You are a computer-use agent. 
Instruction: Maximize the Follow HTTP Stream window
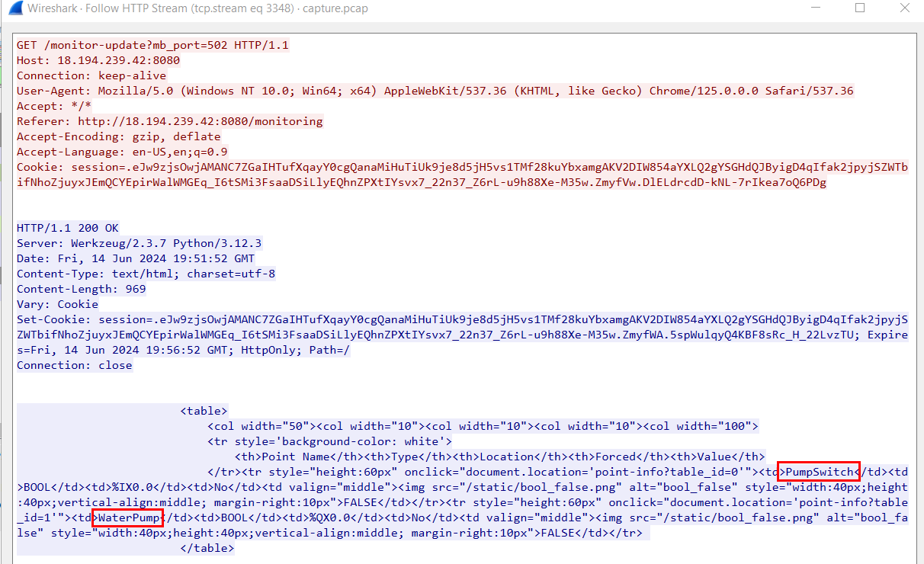[x=860, y=8]
